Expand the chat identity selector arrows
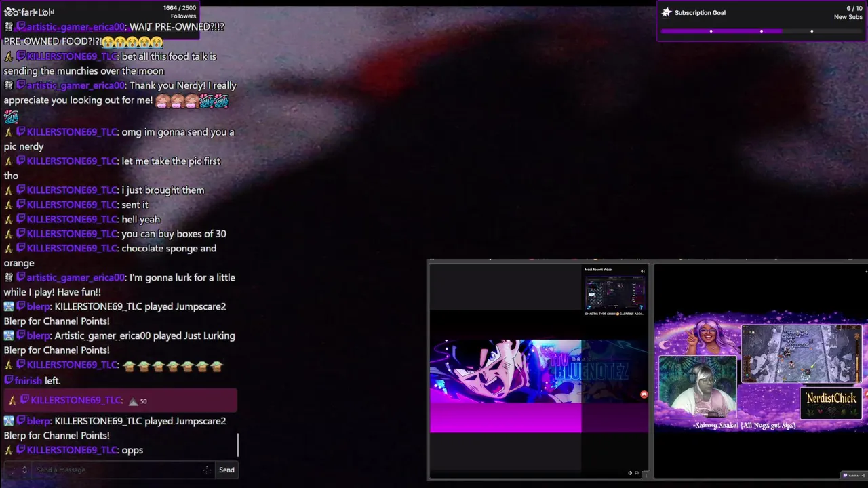 pos(24,470)
